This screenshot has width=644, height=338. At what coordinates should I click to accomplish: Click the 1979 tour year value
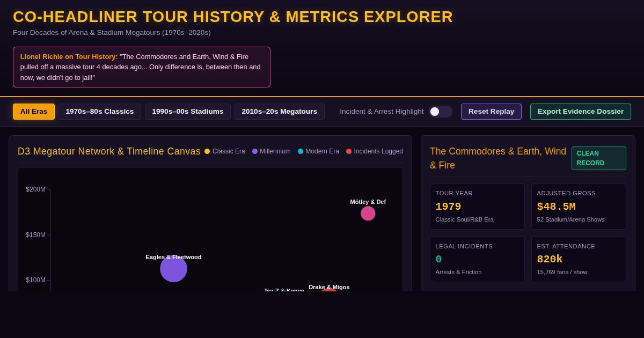pyautogui.click(x=448, y=207)
